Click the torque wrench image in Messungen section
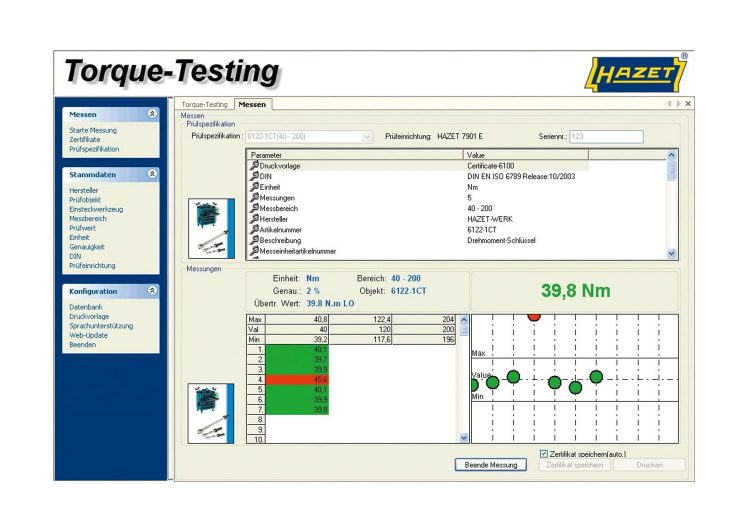Screen dimensions: 748x532 [211, 413]
